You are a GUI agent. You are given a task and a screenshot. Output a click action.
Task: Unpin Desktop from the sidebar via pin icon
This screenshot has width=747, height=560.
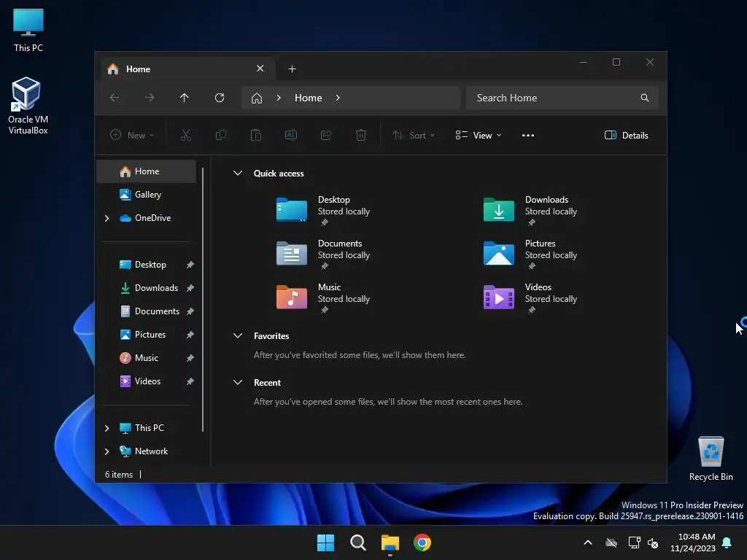click(190, 265)
